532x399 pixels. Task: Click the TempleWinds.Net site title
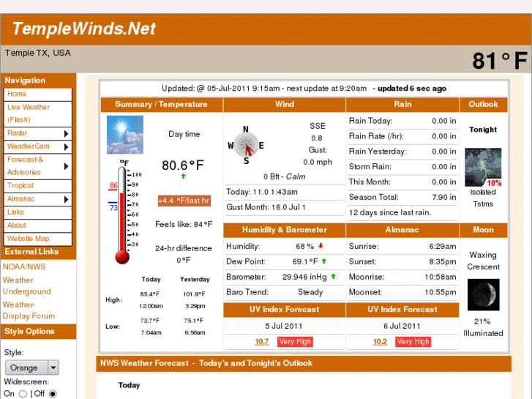click(84, 29)
